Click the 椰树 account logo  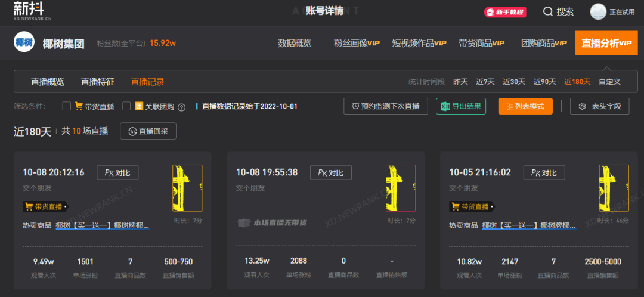click(24, 43)
